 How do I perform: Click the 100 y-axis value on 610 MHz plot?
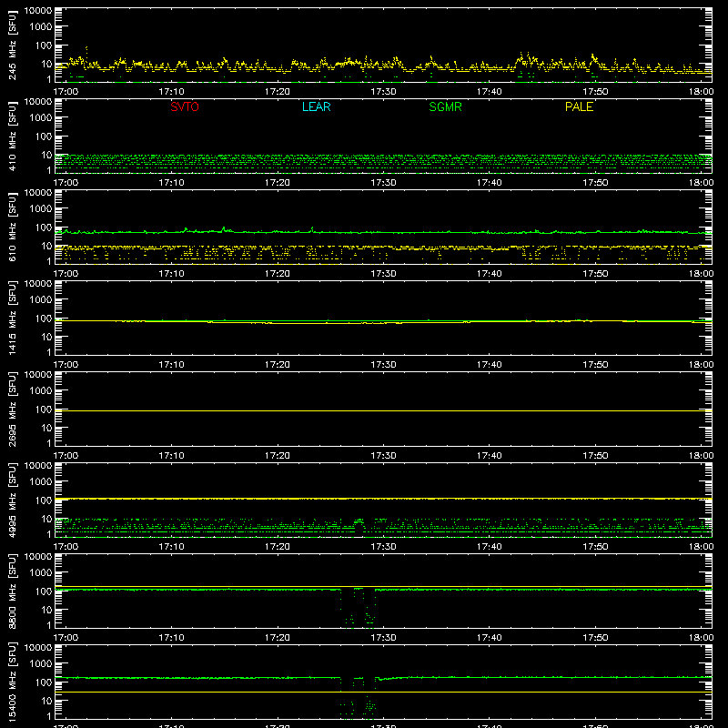[x=44, y=227]
